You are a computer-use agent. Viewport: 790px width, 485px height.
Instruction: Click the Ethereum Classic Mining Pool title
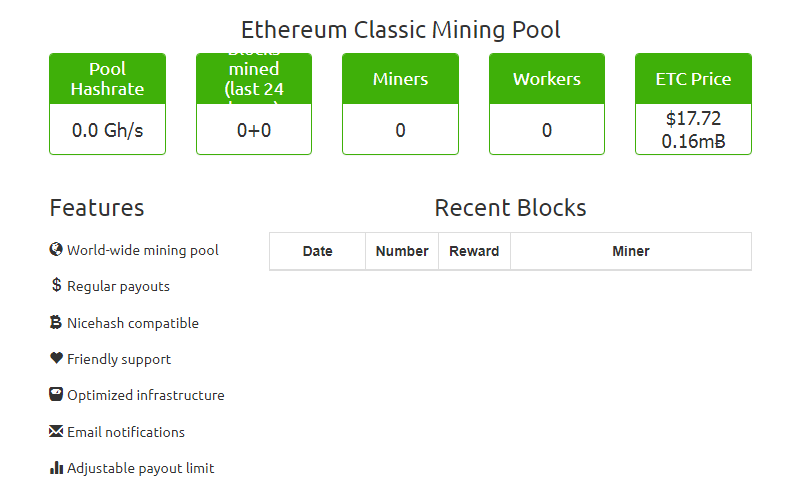point(401,30)
